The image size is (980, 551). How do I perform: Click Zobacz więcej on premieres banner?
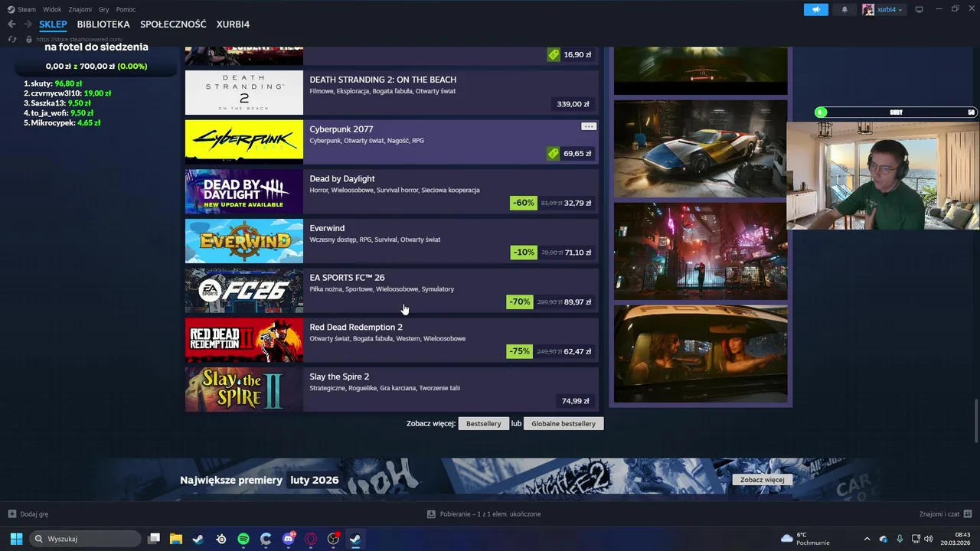coord(762,480)
